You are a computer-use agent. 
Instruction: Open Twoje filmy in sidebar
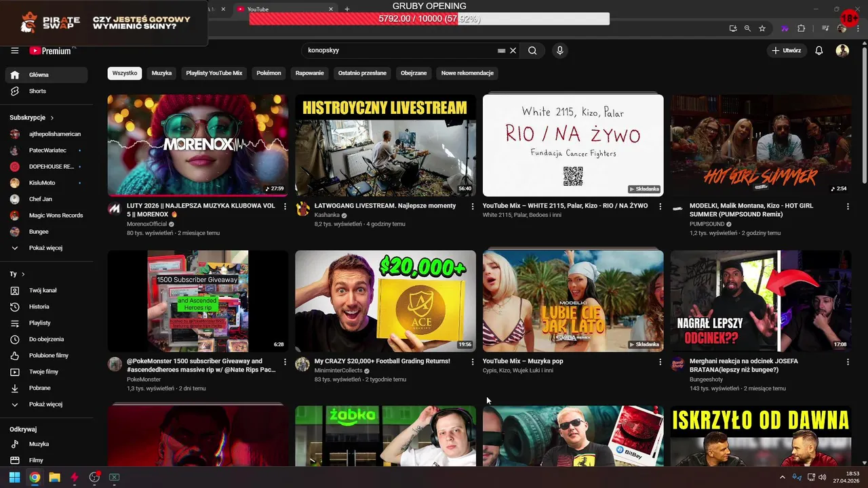[x=46, y=371]
